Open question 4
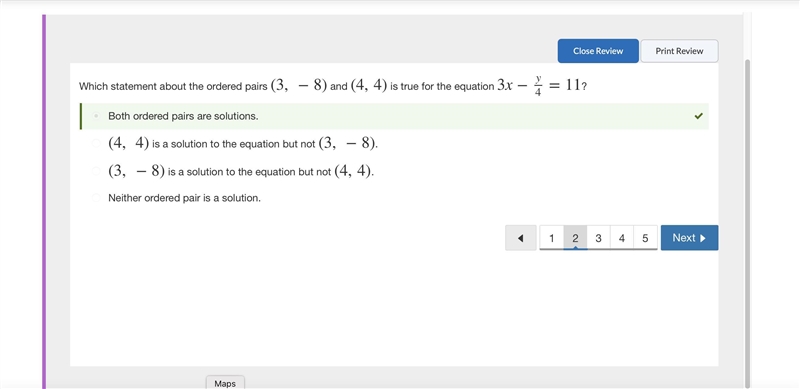 (622, 238)
